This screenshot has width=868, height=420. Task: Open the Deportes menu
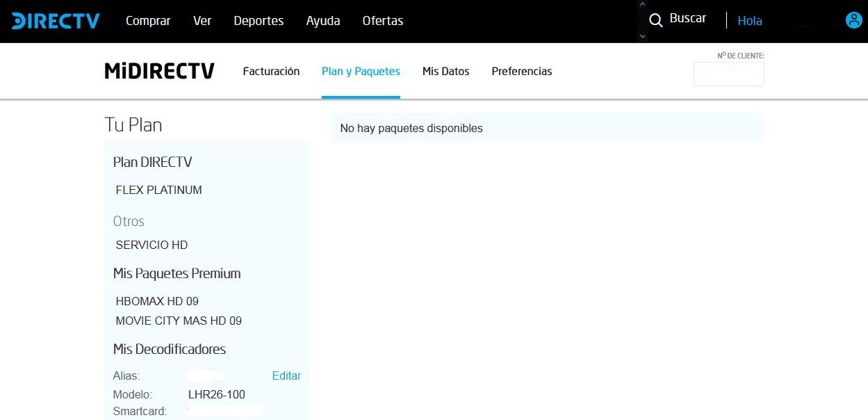259,21
